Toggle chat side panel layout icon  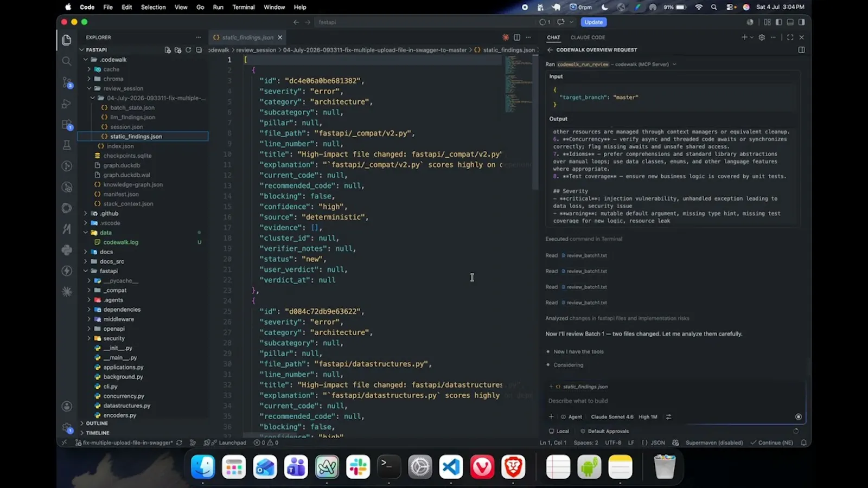801,50
